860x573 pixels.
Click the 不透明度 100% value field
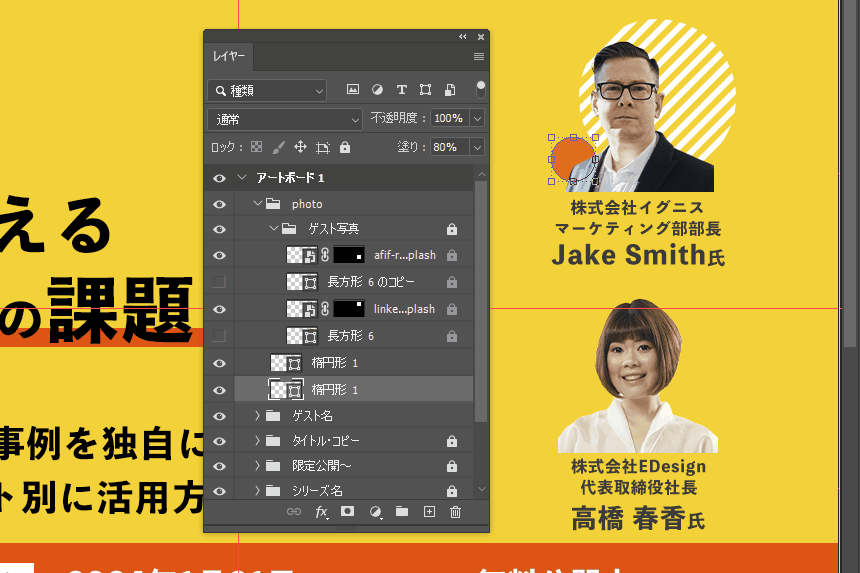tap(449, 118)
